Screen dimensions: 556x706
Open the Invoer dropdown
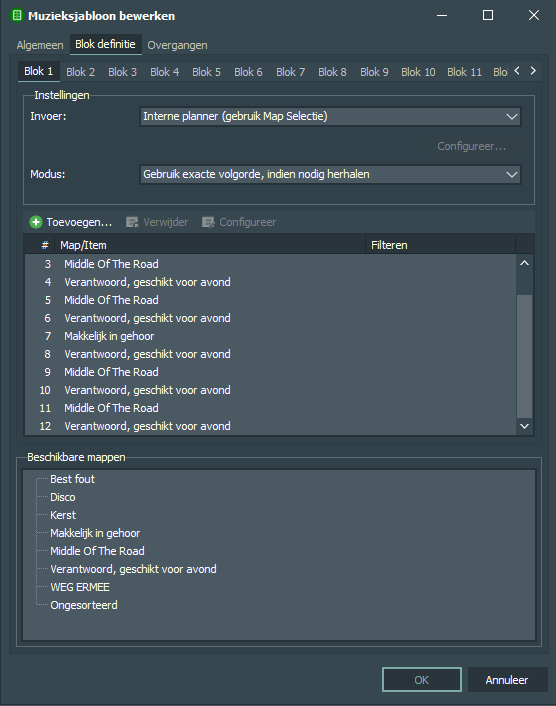(330, 117)
